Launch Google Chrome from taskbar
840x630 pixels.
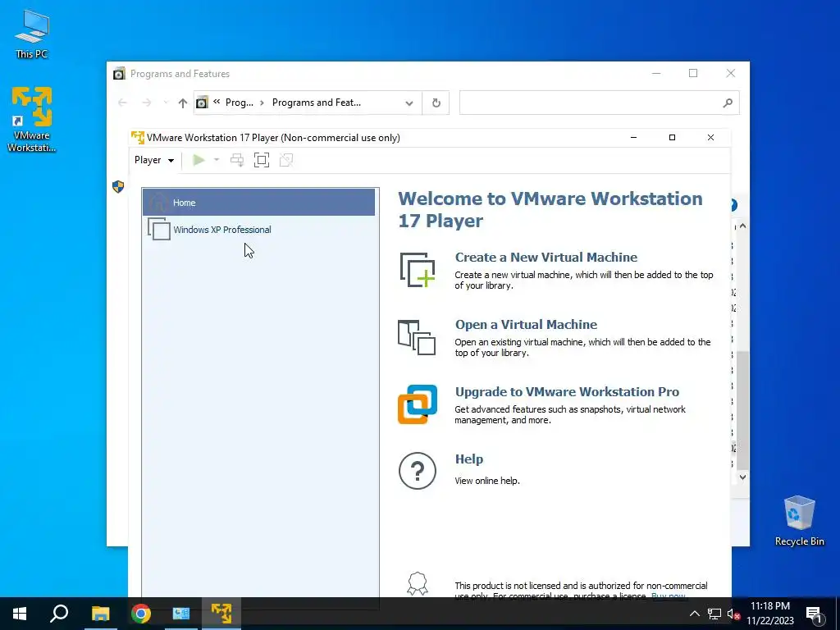click(141, 614)
